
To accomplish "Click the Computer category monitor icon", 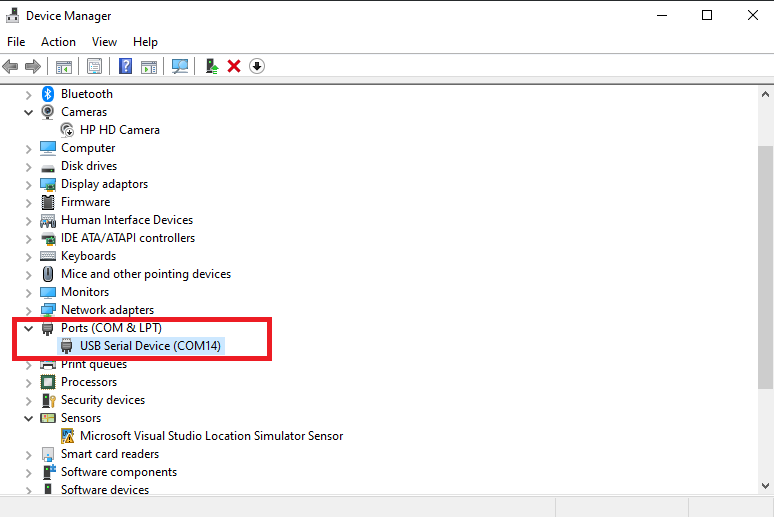I will (x=48, y=148).
